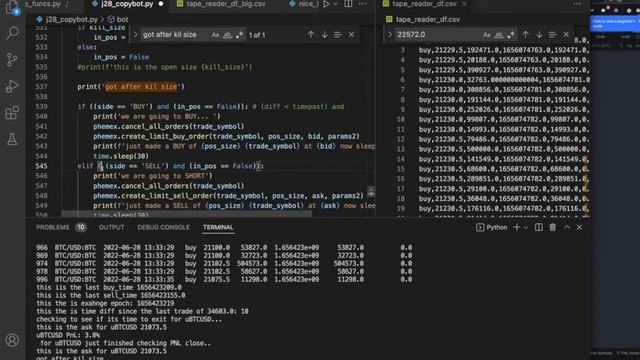Select the TERMINAL panel tab
This screenshot has height=360, width=640.
coord(218,227)
